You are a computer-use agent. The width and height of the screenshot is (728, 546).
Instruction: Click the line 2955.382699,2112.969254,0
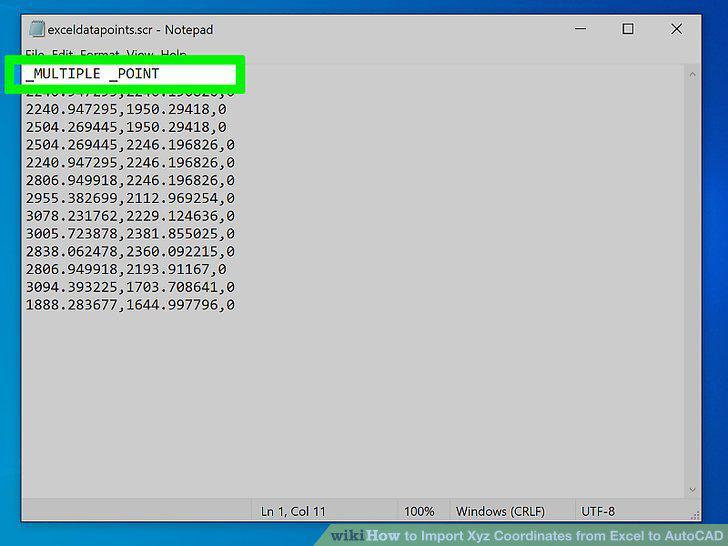130,198
